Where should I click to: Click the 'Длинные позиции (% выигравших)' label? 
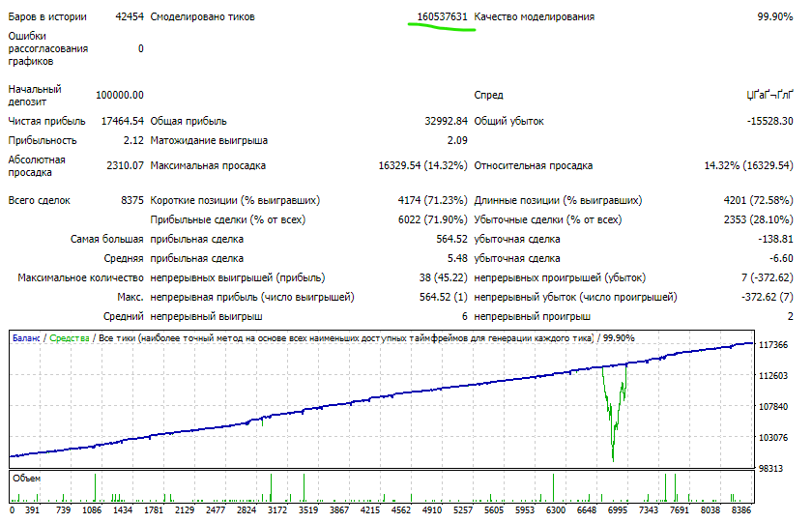coord(558,200)
